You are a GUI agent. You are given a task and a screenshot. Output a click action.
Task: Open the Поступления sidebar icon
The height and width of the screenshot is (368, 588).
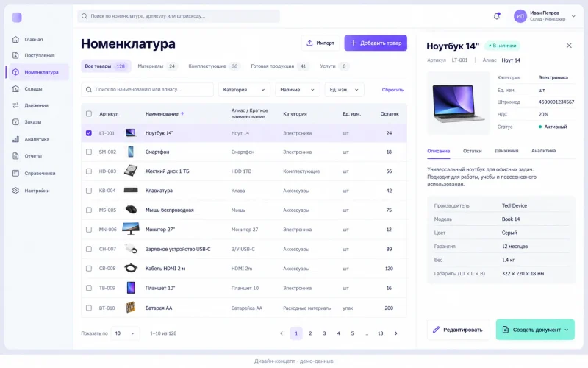15,55
